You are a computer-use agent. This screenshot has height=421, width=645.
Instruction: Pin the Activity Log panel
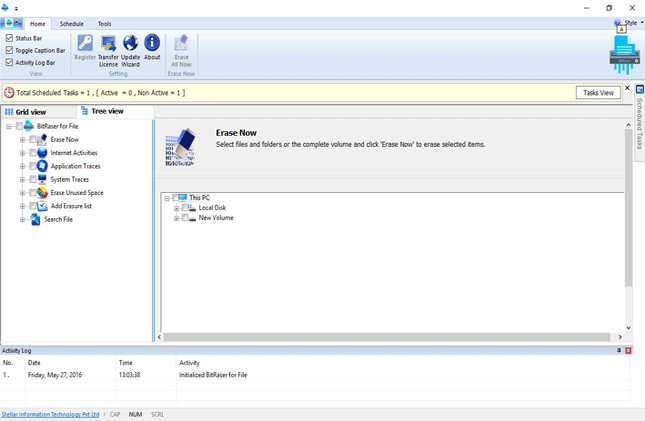coord(619,350)
